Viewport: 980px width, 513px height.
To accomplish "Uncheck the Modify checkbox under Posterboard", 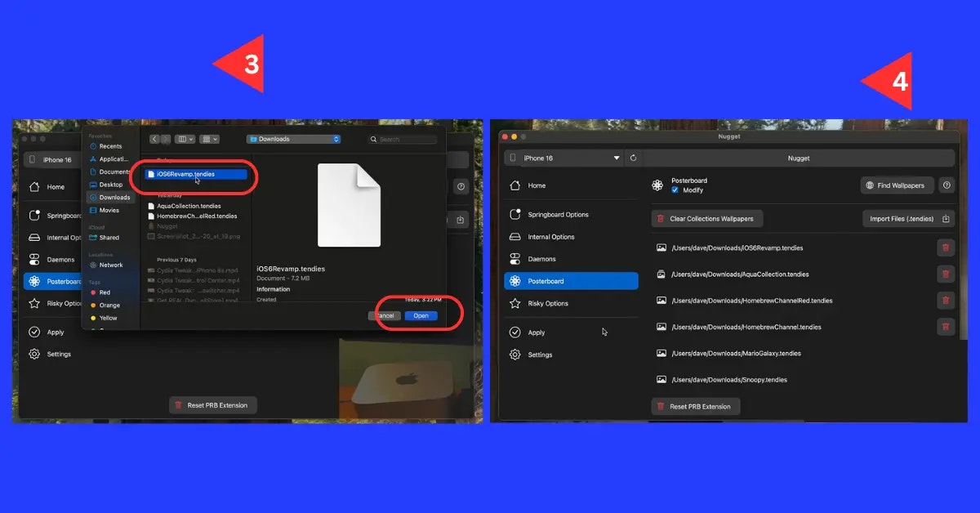I will point(675,190).
